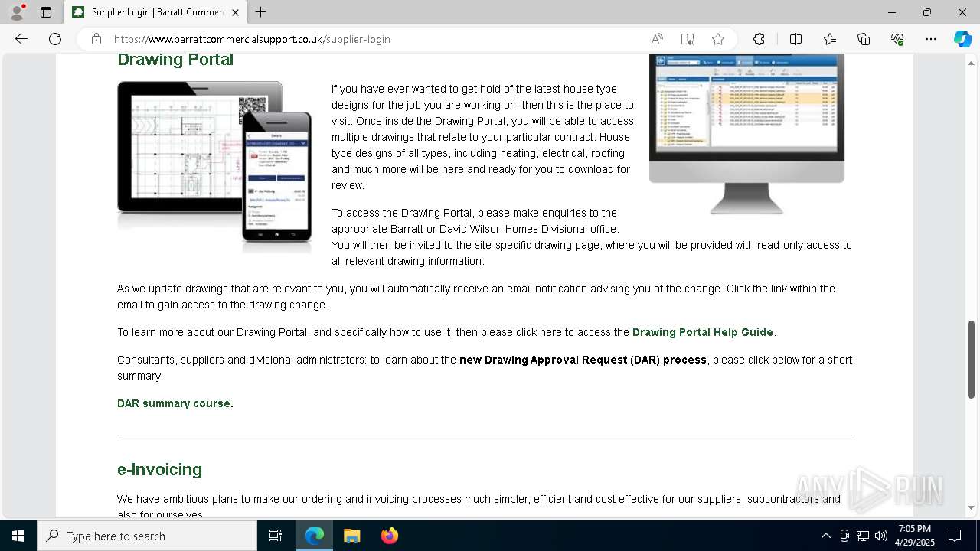This screenshot has width=980, height=551.
Task: Open the DAR summary course link
Action: (174, 403)
